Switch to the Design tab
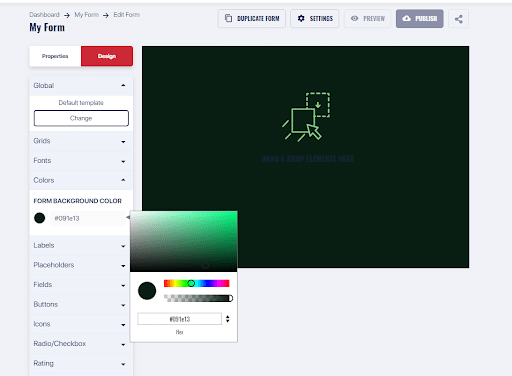The image size is (512, 376). point(107,56)
